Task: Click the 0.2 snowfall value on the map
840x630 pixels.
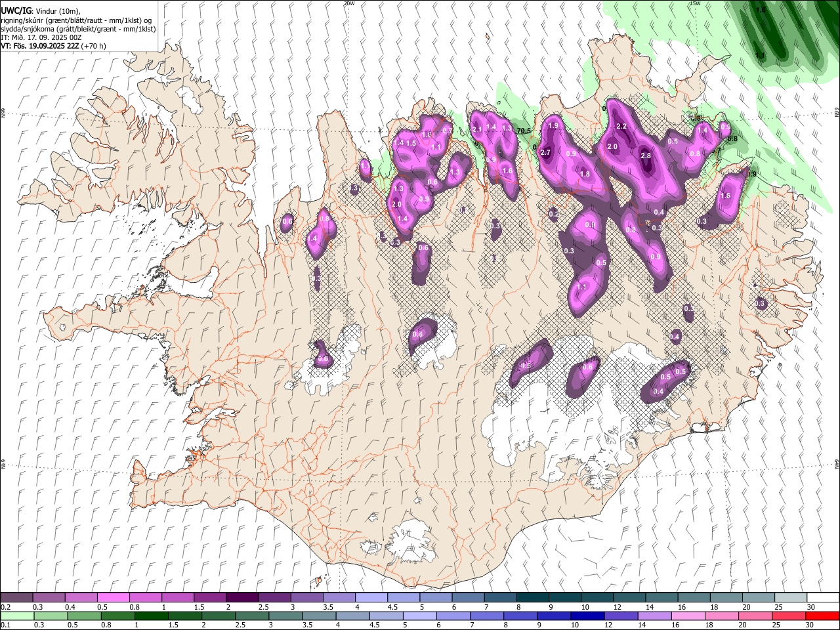Action: point(554,214)
